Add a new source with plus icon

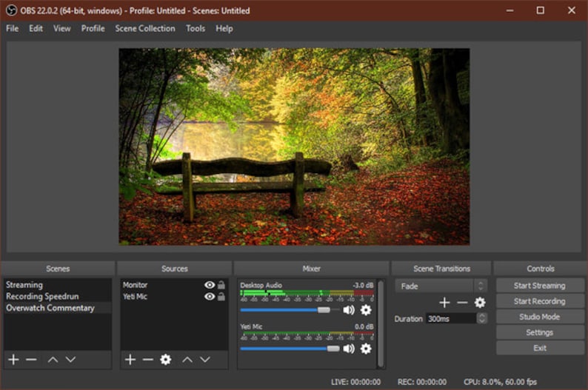click(x=130, y=360)
